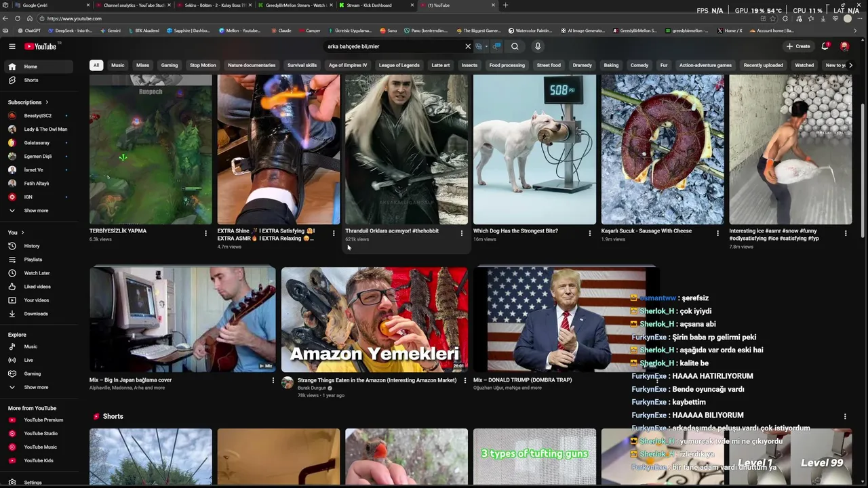Open options for Amazon market video
Viewport: 868px width, 488px height.
[465, 381]
